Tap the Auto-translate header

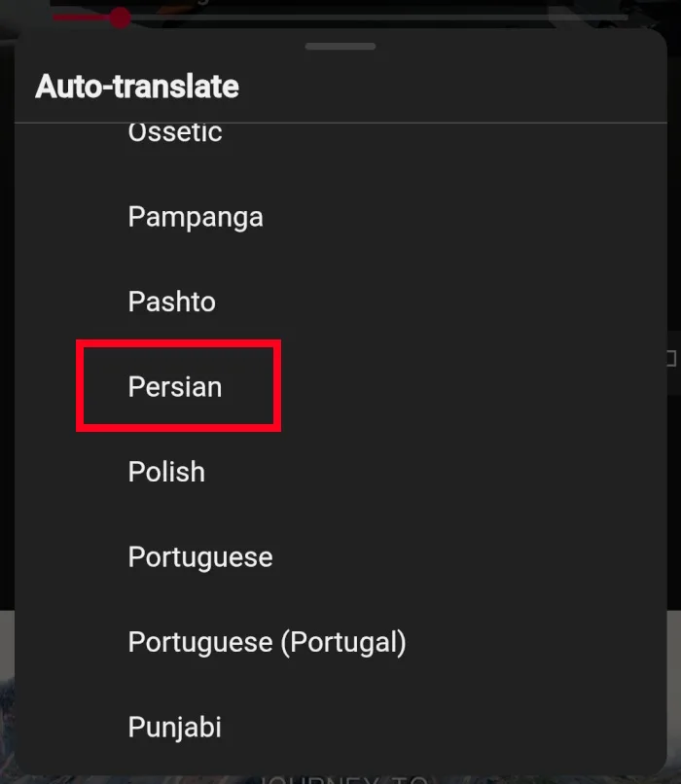(x=136, y=87)
